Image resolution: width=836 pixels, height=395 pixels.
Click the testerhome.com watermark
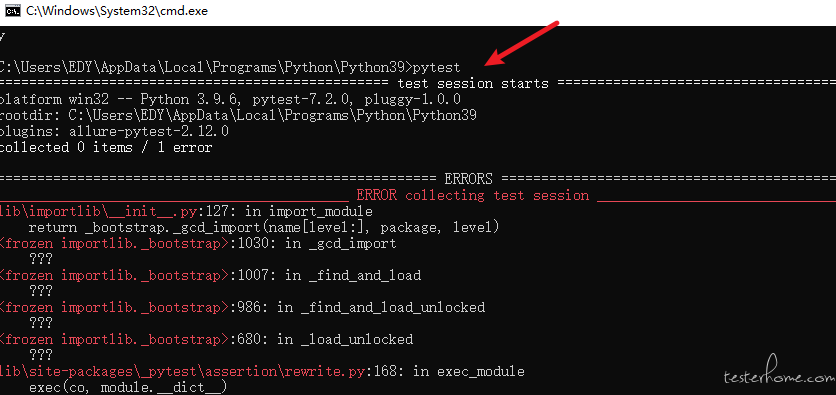click(x=779, y=376)
